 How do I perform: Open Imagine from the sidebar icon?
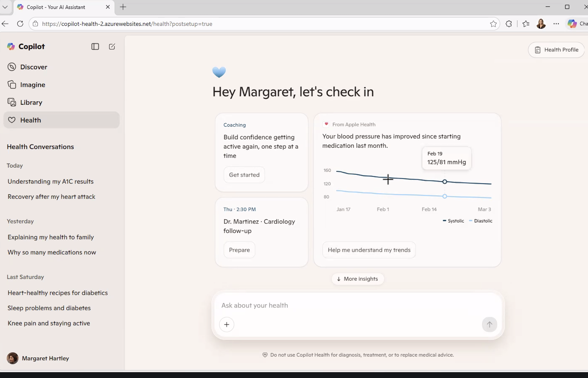tap(12, 84)
